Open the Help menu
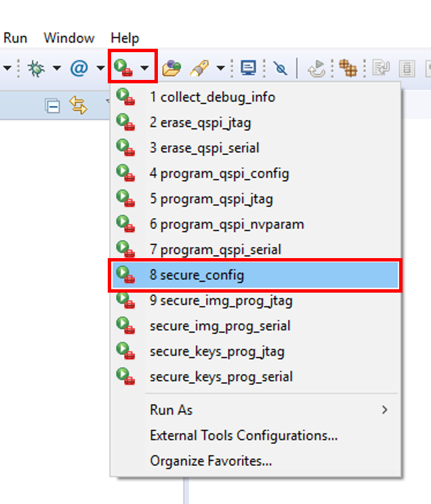Image resolution: width=431 pixels, height=504 pixels. [125, 38]
